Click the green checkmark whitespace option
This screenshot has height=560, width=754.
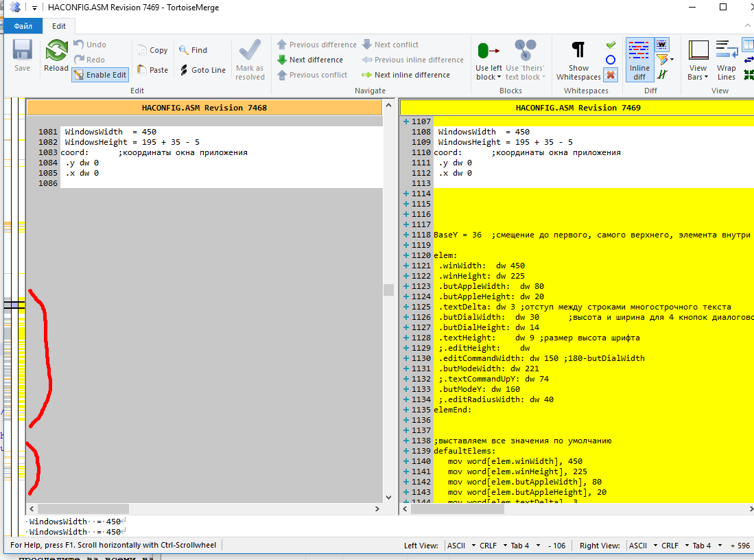coord(611,45)
